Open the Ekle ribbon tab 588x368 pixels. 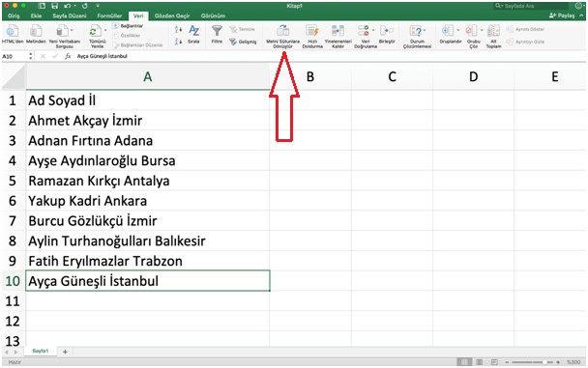tap(37, 15)
